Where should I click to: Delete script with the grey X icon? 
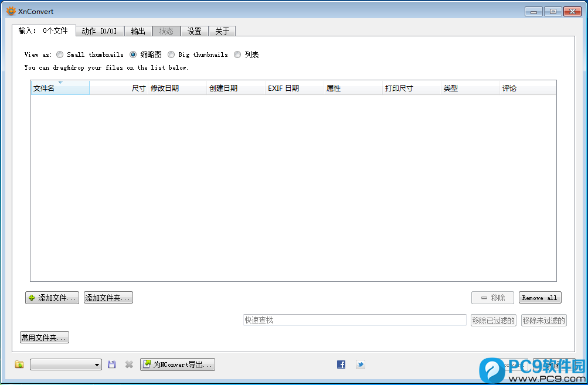(x=129, y=364)
